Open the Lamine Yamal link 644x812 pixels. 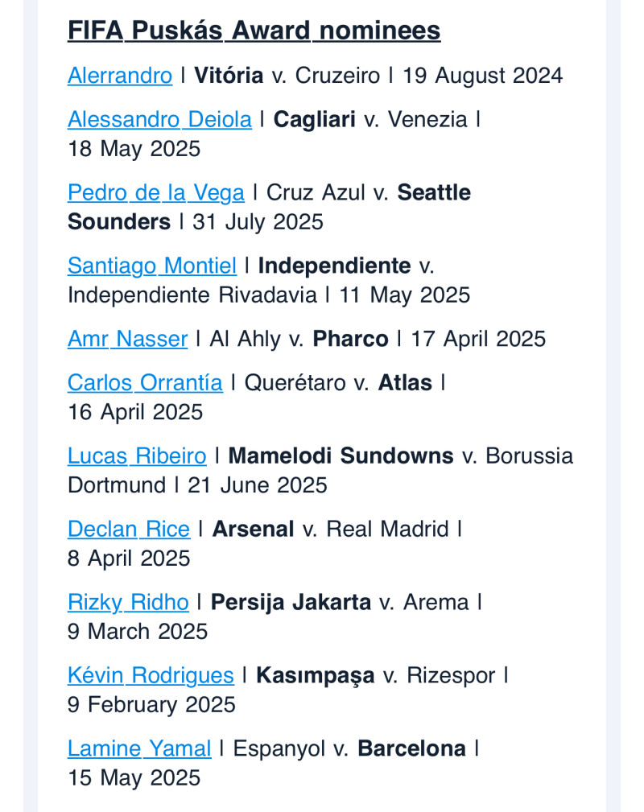coord(139,748)
